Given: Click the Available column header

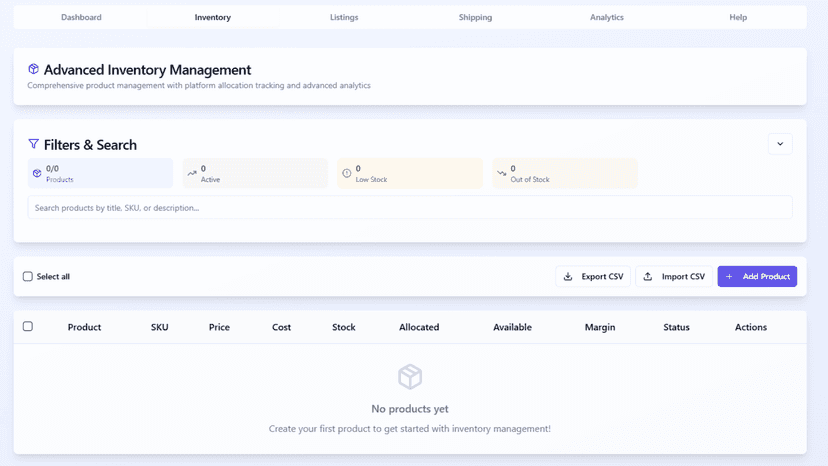Looking at the screenshot, I should 512,327.
